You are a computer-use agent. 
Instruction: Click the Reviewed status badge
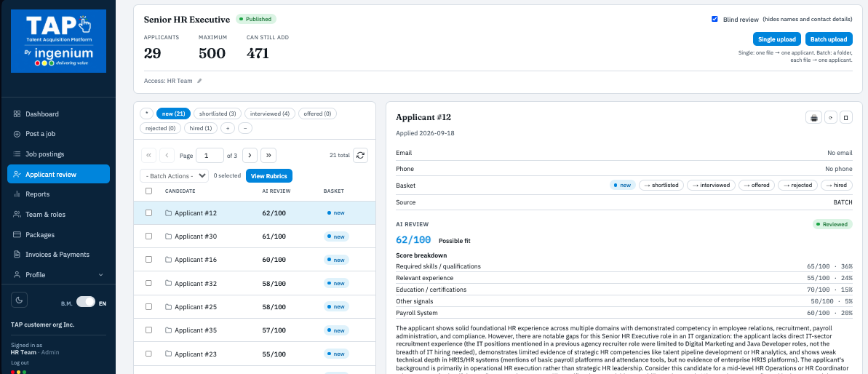pyautogui.click(x=832, y=224)
